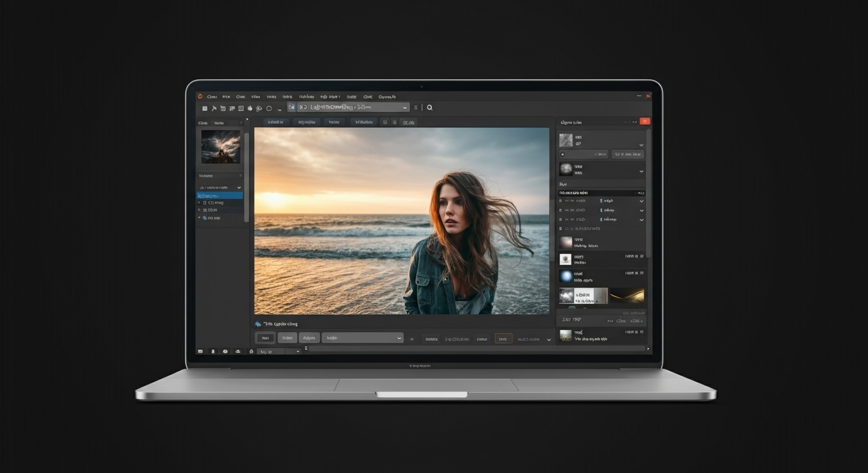Select the crop tool icon in the top toolbar
Image resolution: width=868 pixels, height=473 pixels.
222,108
